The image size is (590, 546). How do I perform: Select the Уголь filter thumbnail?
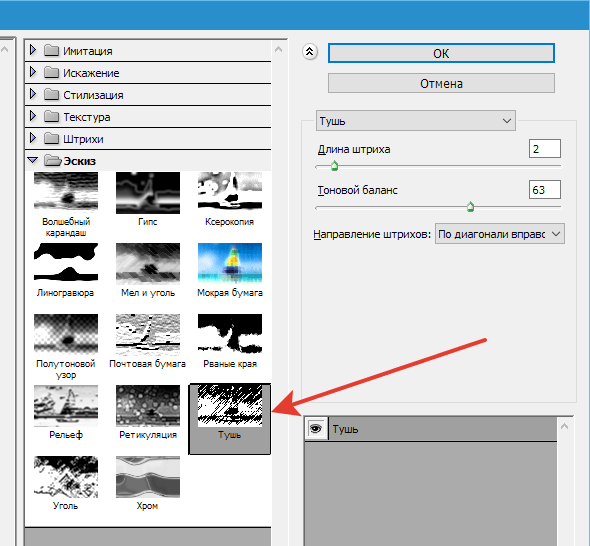[66, 477]
